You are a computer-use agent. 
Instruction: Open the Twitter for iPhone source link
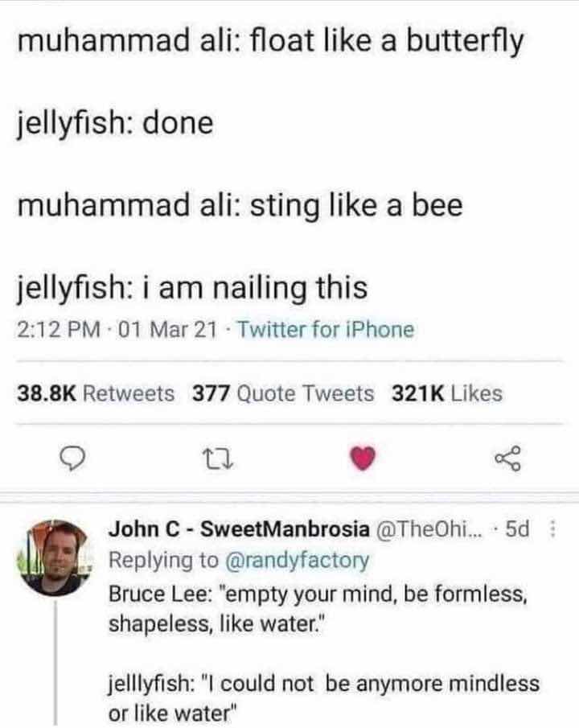click(326, 330)
